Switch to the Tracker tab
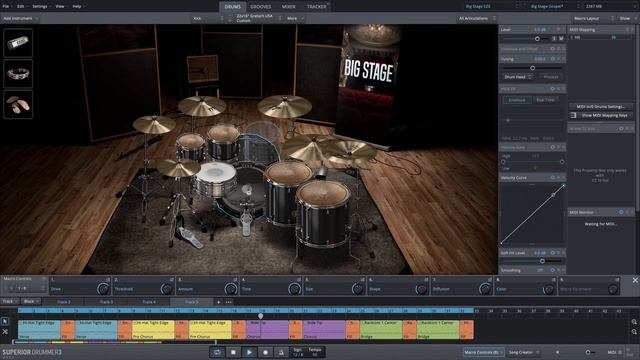640x360 pixels. pos(317,7)
